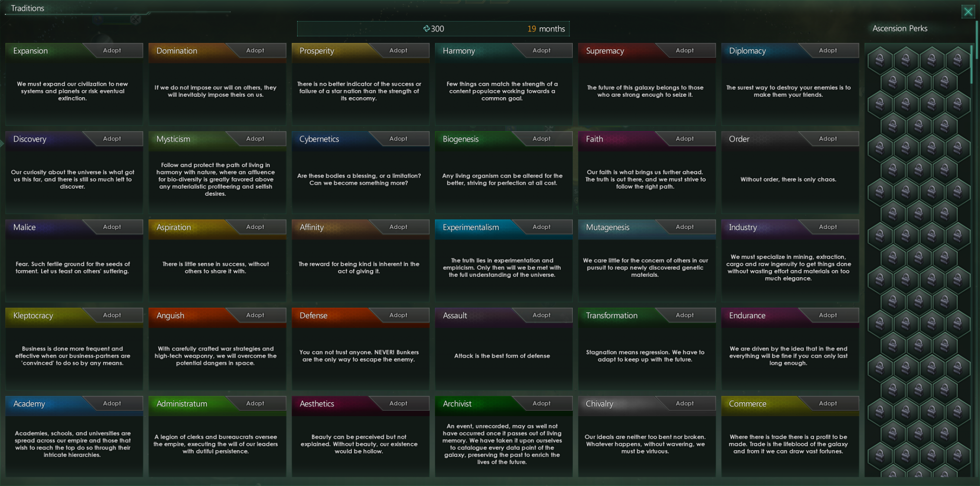980x486 pixels.
Task: Adopt the Faith tradition
Action: (x=685, y=138)
